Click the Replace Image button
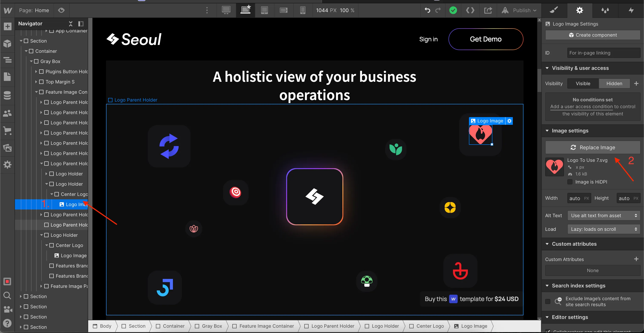 click(592, 148)
